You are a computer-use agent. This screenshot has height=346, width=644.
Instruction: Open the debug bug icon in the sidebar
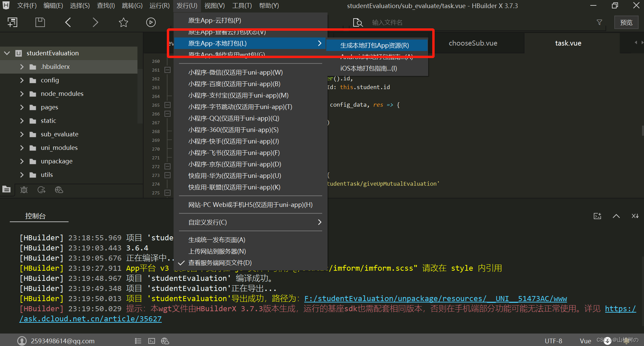(x=24, y=190)
